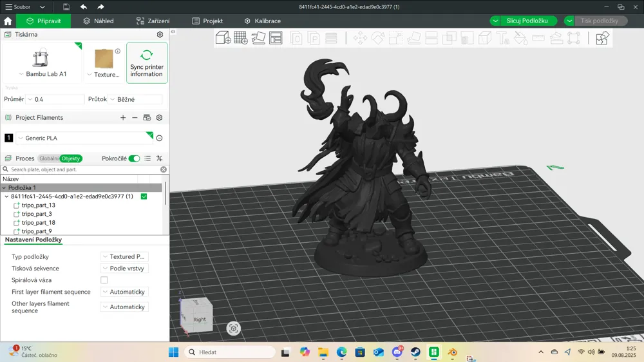Viewport: 644px width, 362px height.
Task: Collapse the Podložka 1 tree node
Action: 4,188
